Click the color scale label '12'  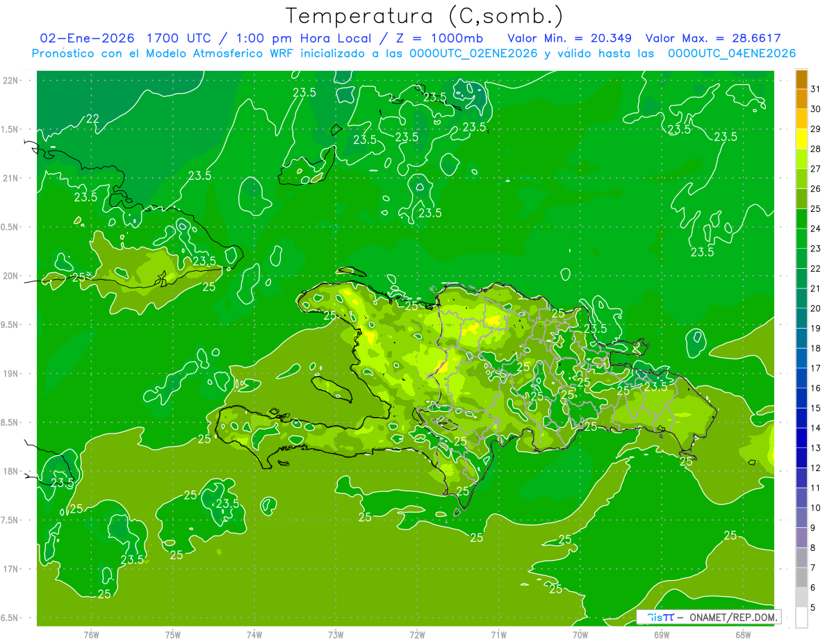pyautogui.click(x=816, y=468)
